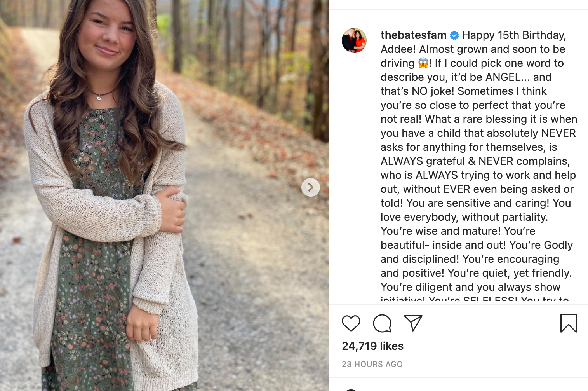Click the partially hidden last caption line

(475, 299)
